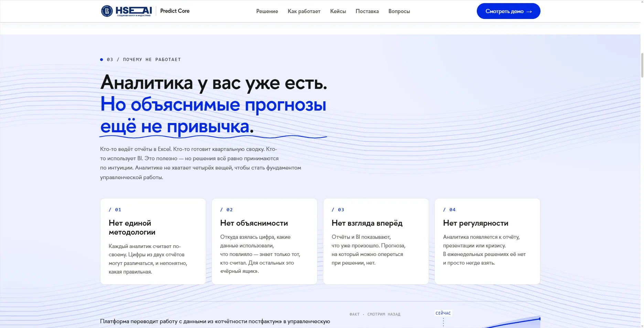Screen dimensions: 644x328
Task: Click the blue heading Но объяснимые прогнозы
Action: pos(213,105)
